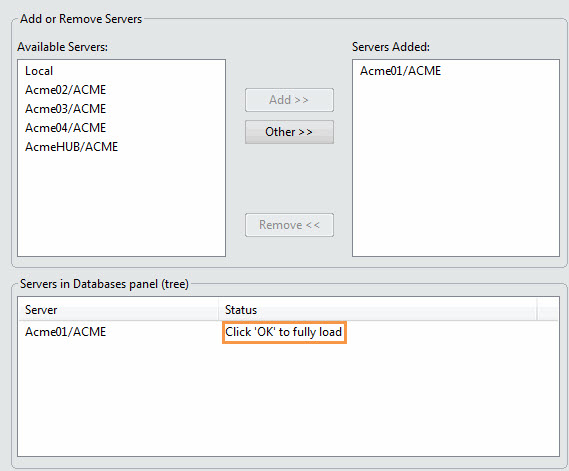Select Acme01/ACME row in Databases panel table
The image size is (569, 471).
[x=288, y=332]
